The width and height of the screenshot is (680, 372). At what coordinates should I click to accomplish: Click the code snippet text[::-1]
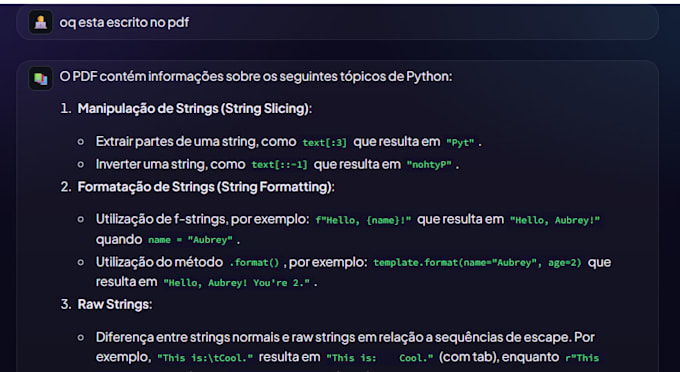280,165
